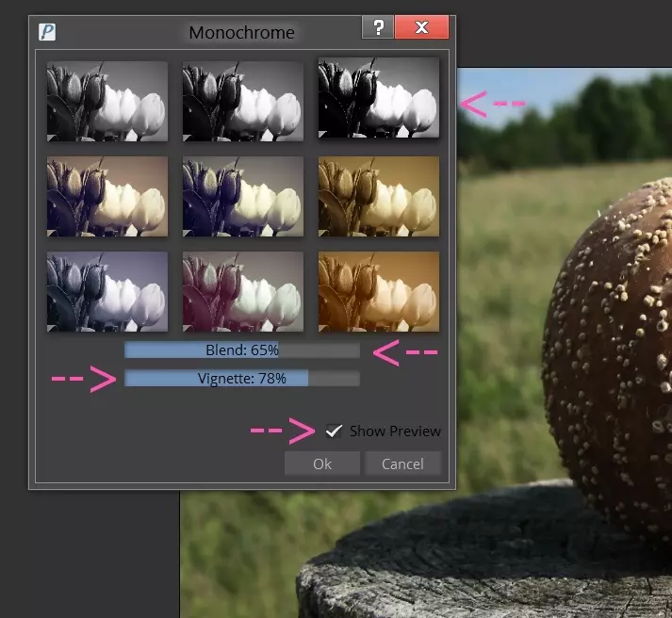This screenshot has width=672, height=618.
Task: Adjust the Blend 65% slider
Action: [241, 350]
